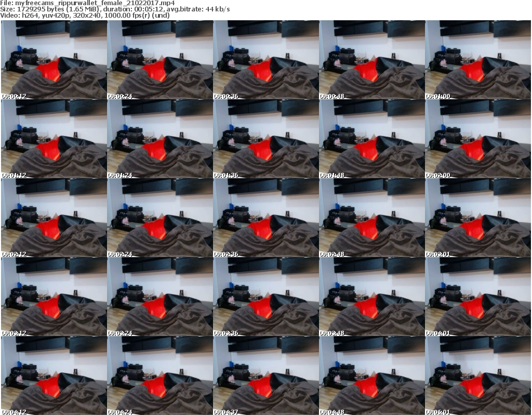Click the 00:03:12 preview frame
532x415 pixels.
click(x=54, y=297)
